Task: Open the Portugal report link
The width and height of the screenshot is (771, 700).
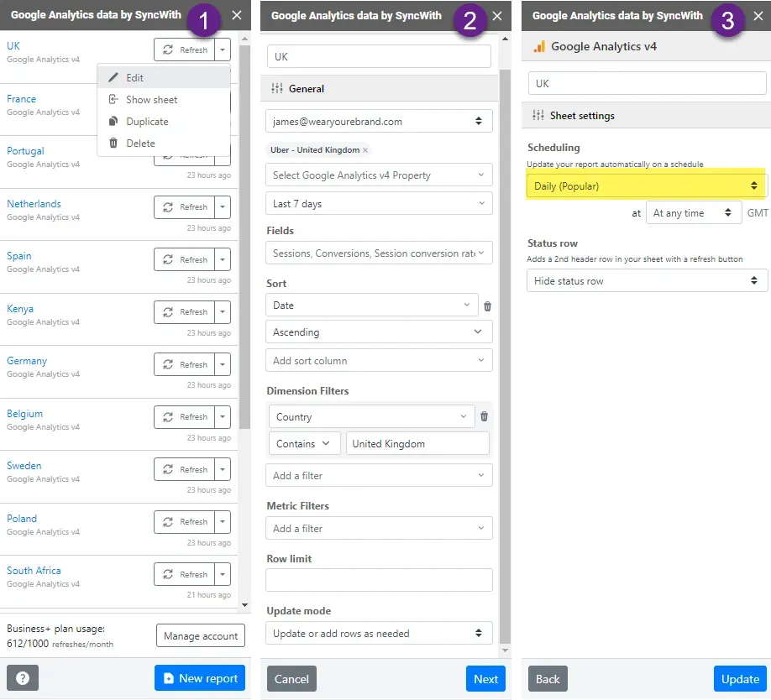Action: 25,151
